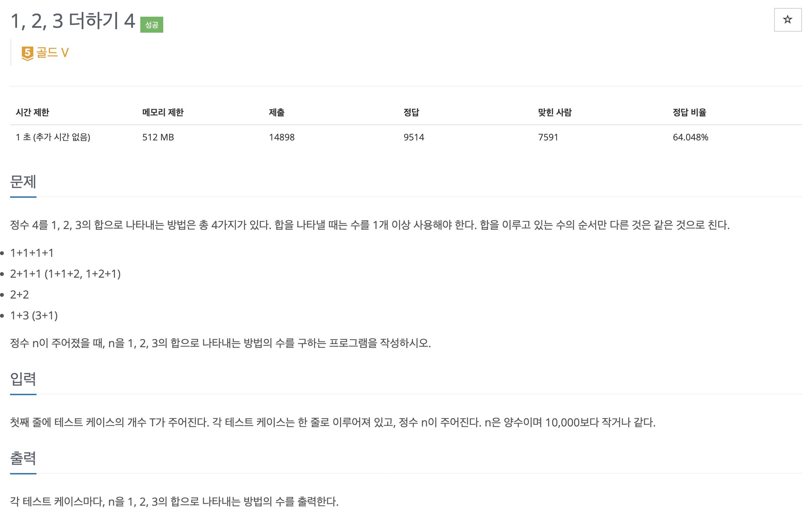Image resolution: width=812 pixels, height=513 pixels.
Task: Click the 정답 column header
Action: pyautogui.click(x=411, y=112)
